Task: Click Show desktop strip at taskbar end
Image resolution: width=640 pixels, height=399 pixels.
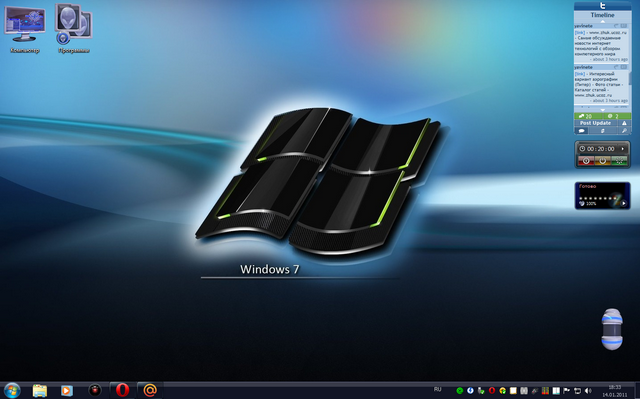Action: pyautogui.click(x=637, y=390)
